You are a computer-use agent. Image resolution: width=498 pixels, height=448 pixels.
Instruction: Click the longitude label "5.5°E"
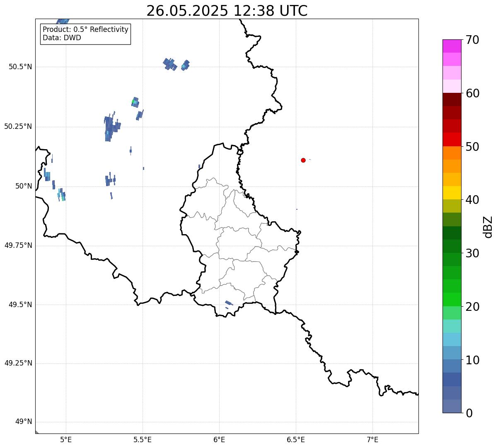[x=143, y=439]
